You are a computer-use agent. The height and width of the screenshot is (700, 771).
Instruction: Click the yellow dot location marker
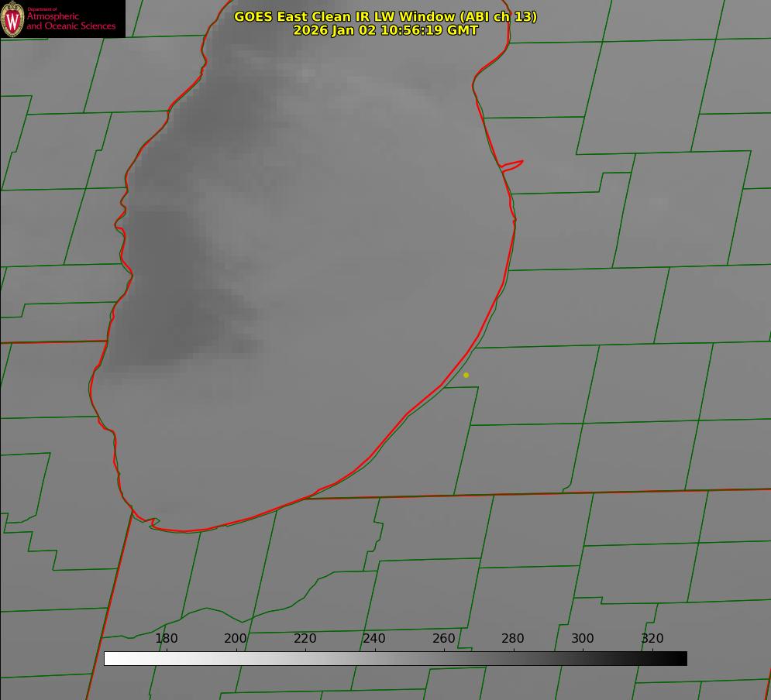click(x=466, y=375)
